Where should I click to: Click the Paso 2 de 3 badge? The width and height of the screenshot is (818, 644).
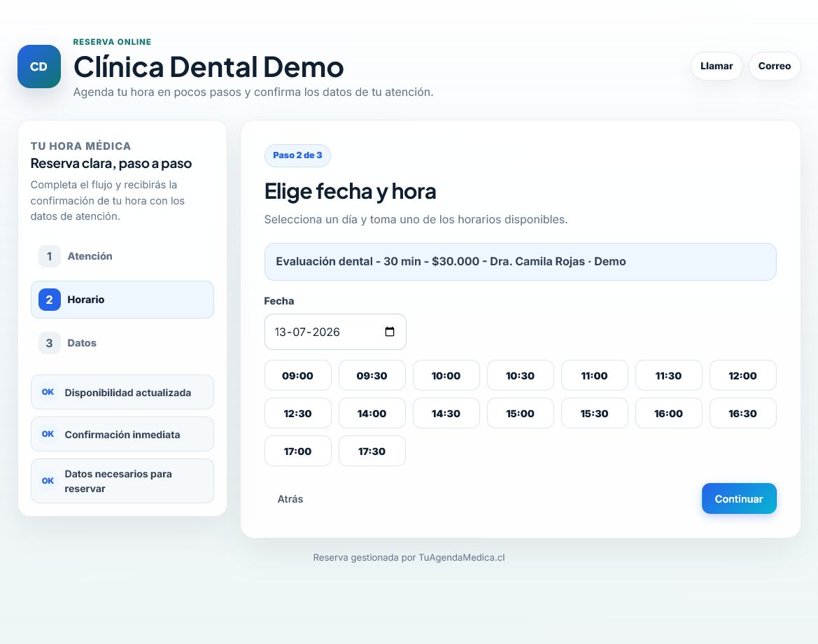[x=297, y=155]
